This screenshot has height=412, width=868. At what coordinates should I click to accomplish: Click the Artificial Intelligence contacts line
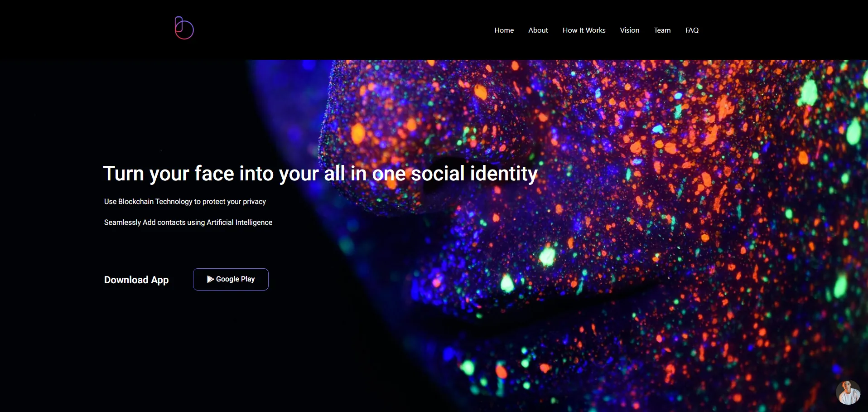pos(188,223)
